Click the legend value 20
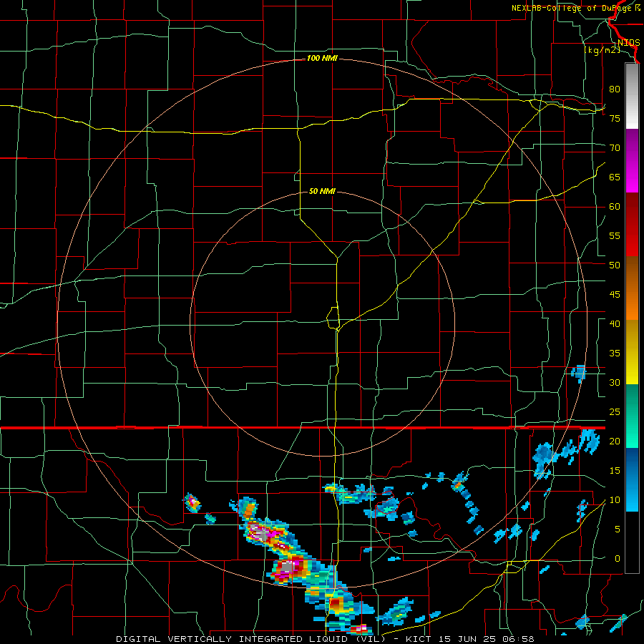The image size is (644, 644). [x=615, y=441]
